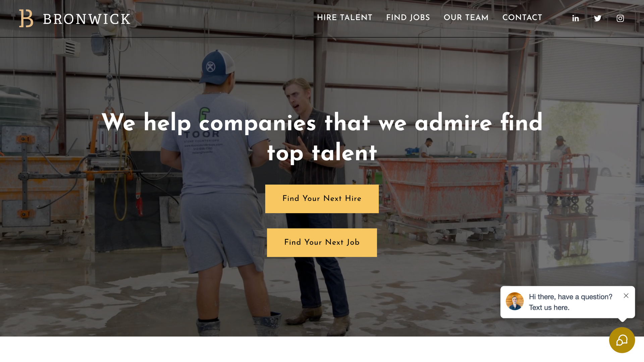Click the Find Your Next Job button

pos(322,243)
